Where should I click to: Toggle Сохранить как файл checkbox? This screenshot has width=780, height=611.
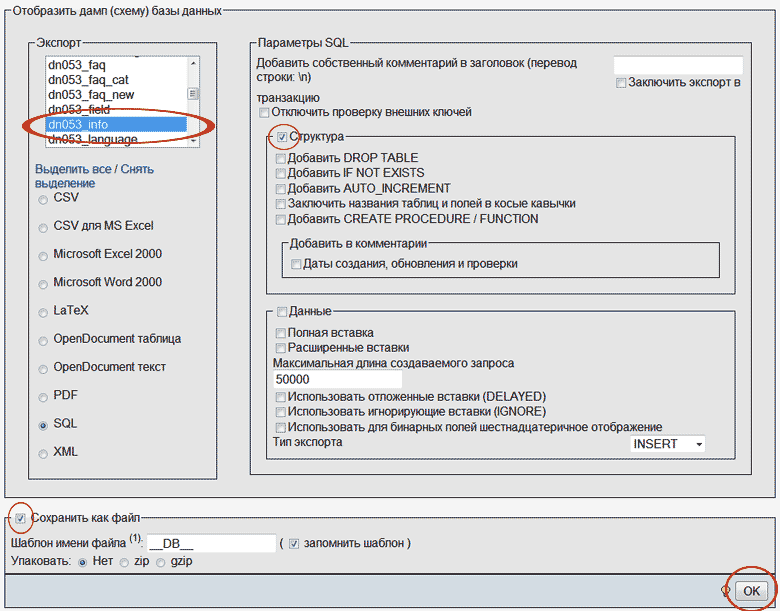pos(21,518)
